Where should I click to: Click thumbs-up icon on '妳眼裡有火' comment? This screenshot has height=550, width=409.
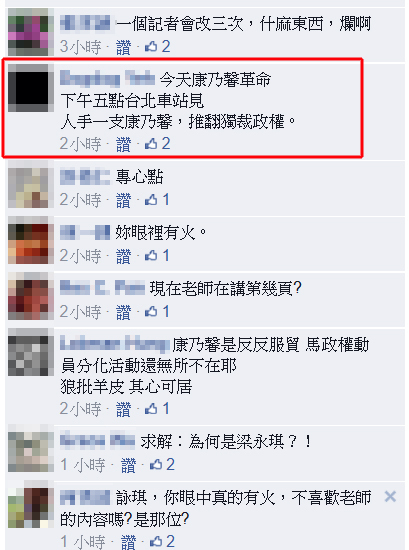pyautogui.click(x=151, y=255)
